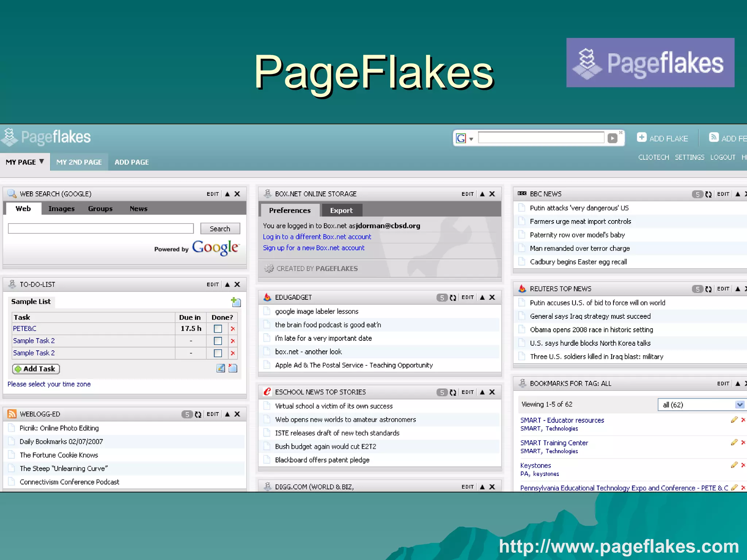Viewport: 747px width, 560px height.
Task: Refresh the Reuters Top News feed
Action: (708, 289)
